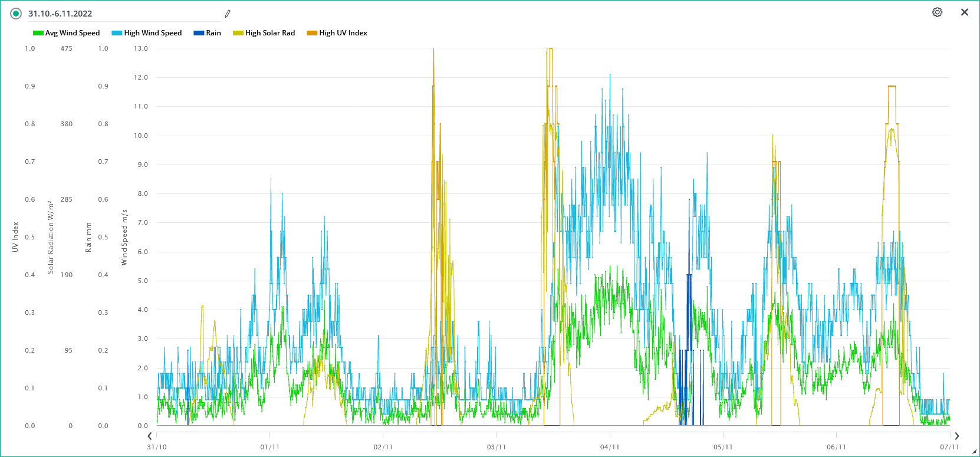
Task: Click the 01/11 date on the time axis
Action: [x=270, y=447]
